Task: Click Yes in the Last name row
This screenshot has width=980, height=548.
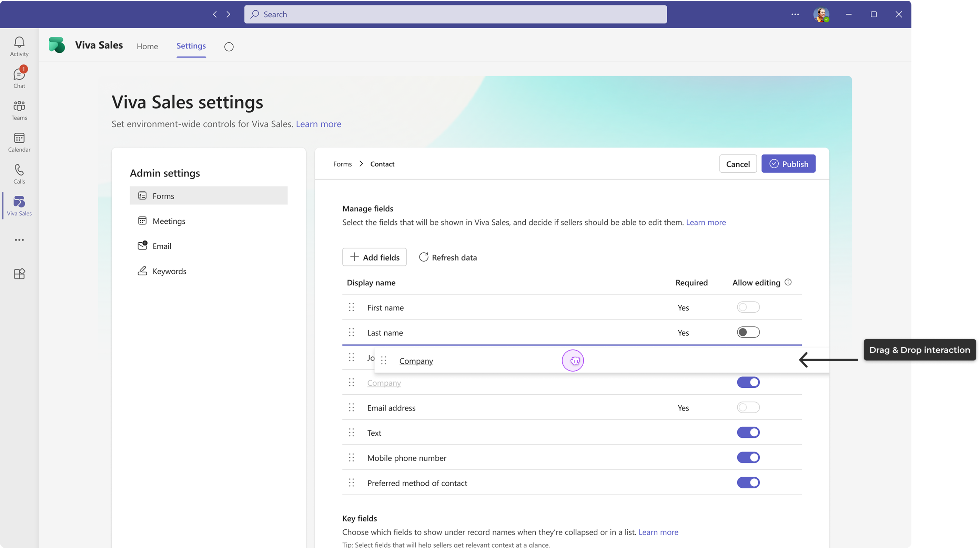Action: tap(683, 333)
